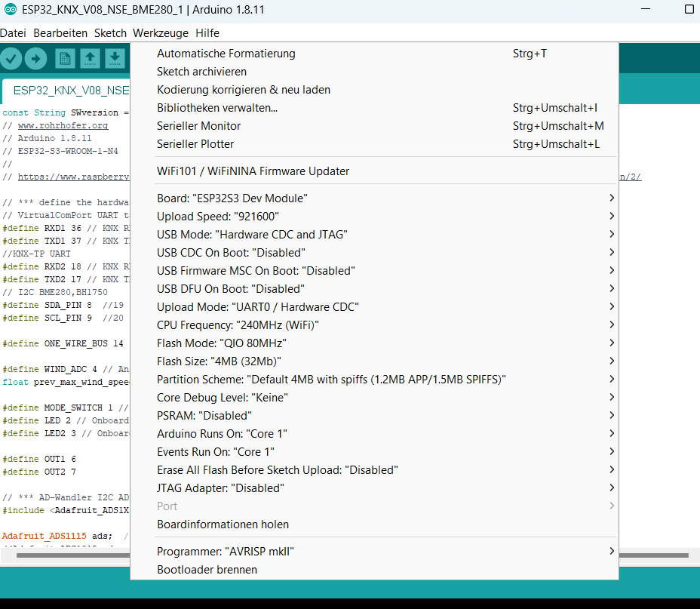This screenshot has width=700, height=609.
Task: Click the Open sketch up-arrow icon
Action: pyautogui.click(x=90, y=59)
